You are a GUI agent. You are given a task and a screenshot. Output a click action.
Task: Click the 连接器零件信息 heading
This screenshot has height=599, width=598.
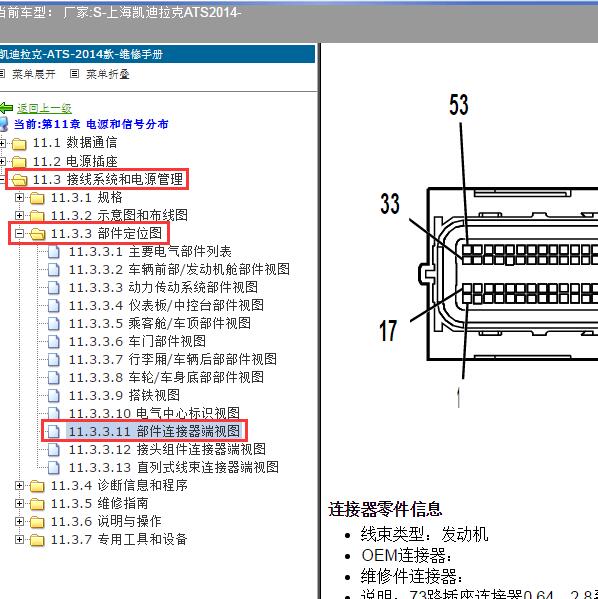[x=385, y=508]
